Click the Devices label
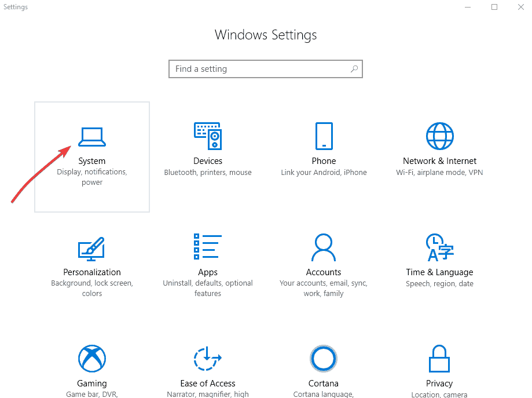The width and height of the screenshot is (532, 398). 208,161
